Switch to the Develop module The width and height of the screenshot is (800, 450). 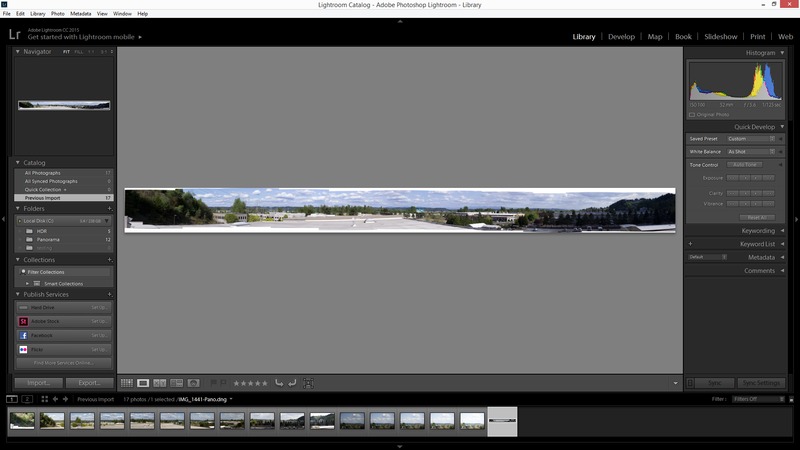(x=621, y=37)
